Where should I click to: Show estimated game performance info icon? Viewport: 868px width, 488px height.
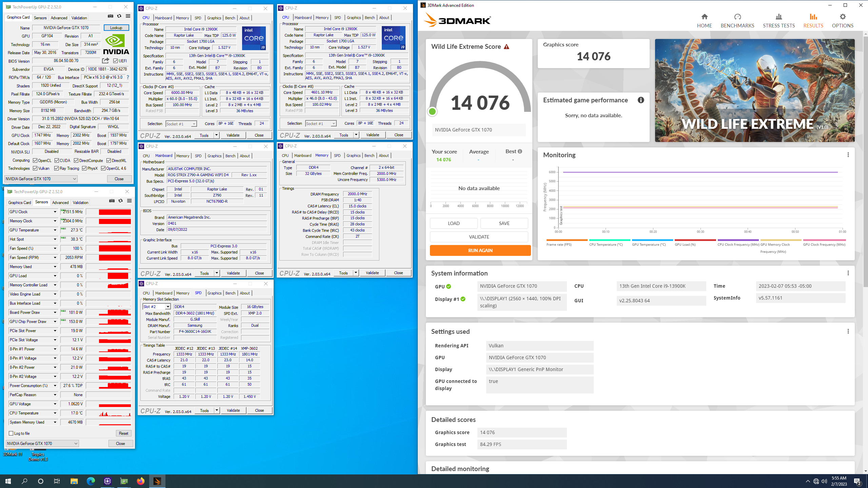tap(641, 100)
